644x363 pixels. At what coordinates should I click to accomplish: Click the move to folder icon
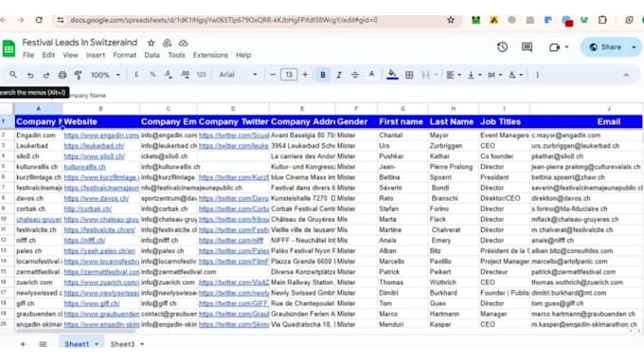point(167,43)
